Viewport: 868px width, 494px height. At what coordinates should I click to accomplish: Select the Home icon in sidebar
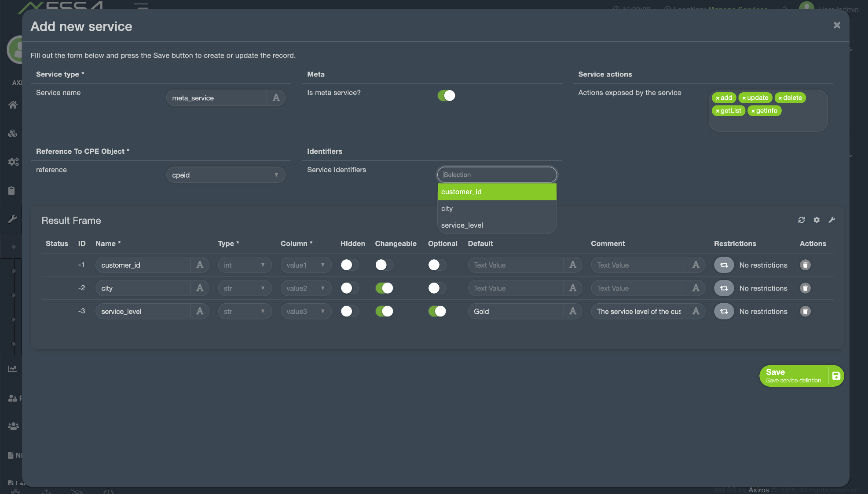pyautogui.click(x=12, y=105)
